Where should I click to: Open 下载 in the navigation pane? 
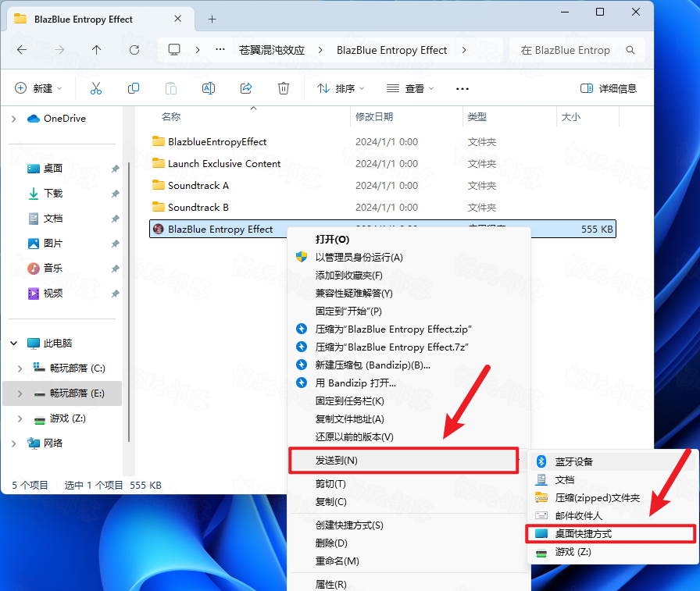click(53, 194)
